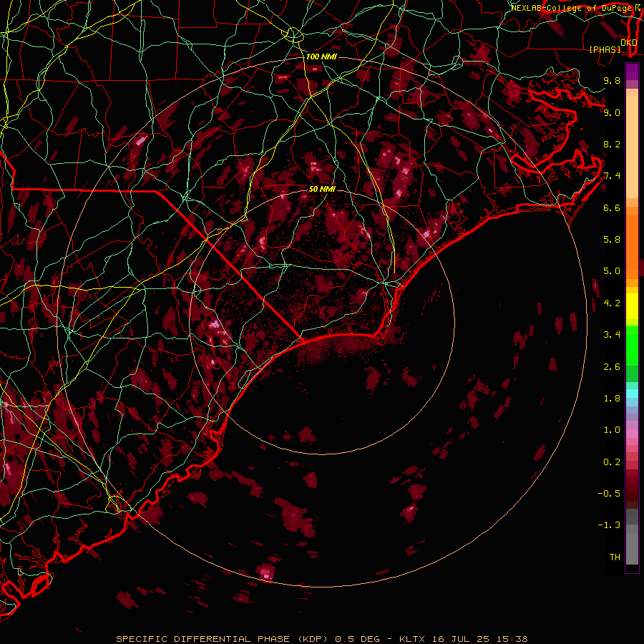Click the 1.0 value on the color scale

(612, 430)
